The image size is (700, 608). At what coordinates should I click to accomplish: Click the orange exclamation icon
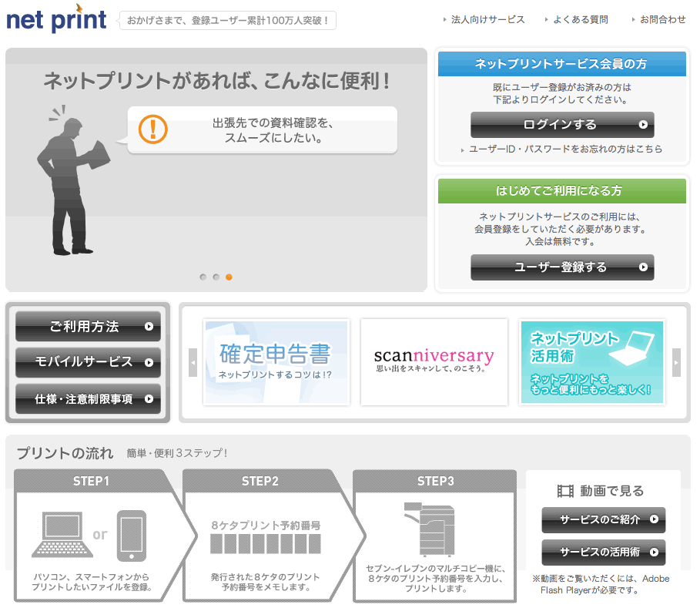pos(152,129)
